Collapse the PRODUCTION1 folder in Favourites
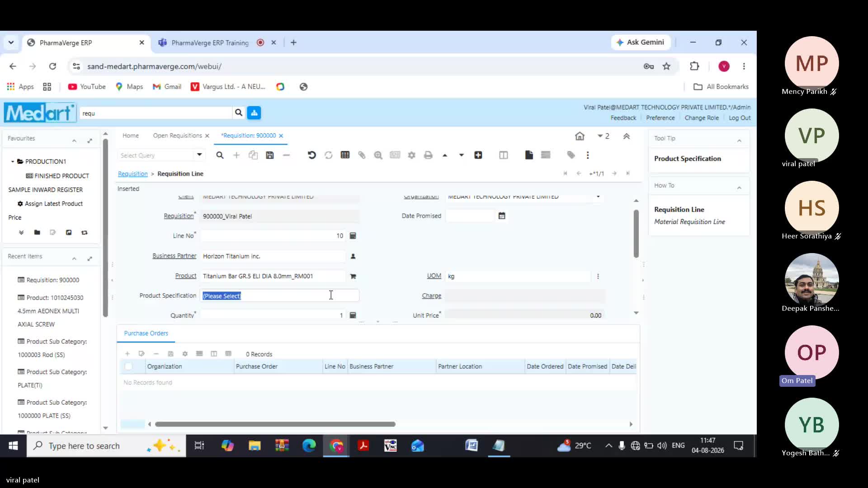The height and width of the screenshot is (488, 868). 13,161
